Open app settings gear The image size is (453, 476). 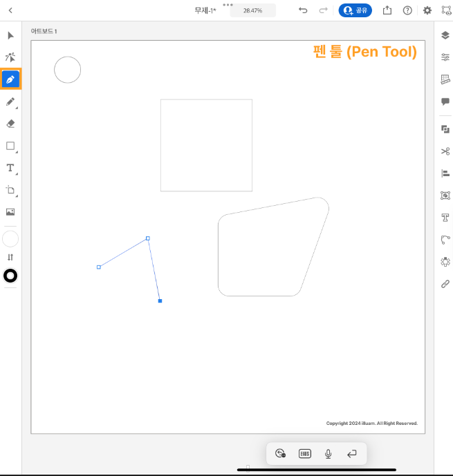(x=427, y=10)
